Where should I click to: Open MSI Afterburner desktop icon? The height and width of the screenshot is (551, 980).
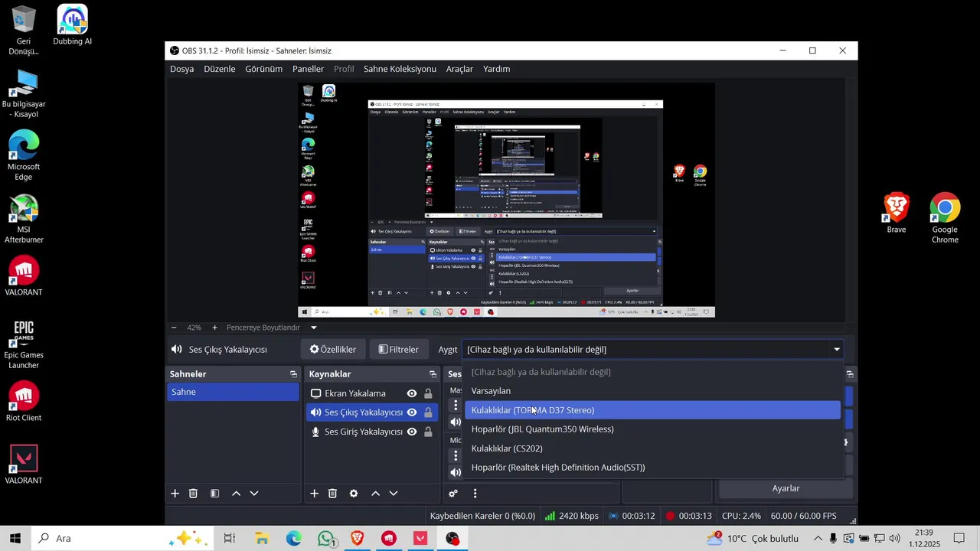24,219
